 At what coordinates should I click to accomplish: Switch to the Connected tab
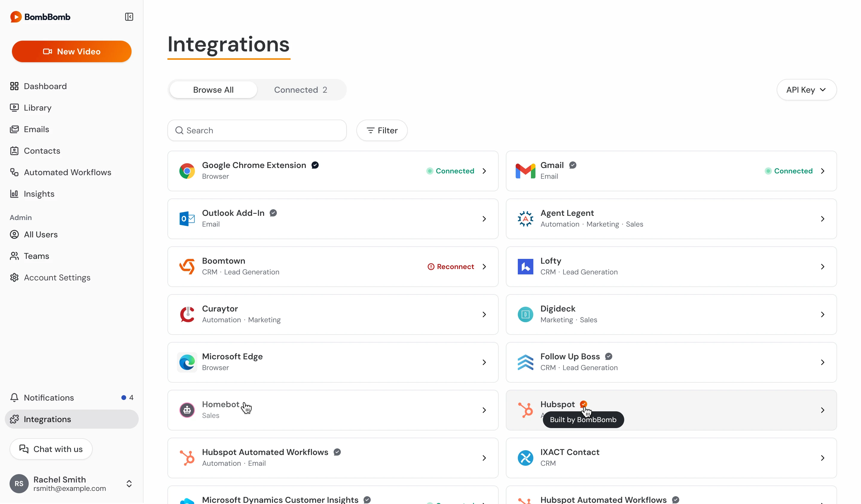click(300, 90)
